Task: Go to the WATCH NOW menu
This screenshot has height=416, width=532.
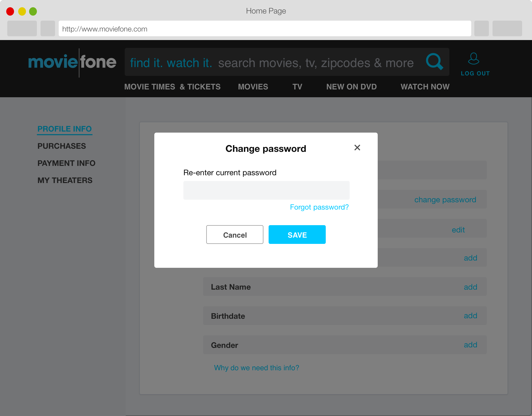Action: (x=425, y=87)
